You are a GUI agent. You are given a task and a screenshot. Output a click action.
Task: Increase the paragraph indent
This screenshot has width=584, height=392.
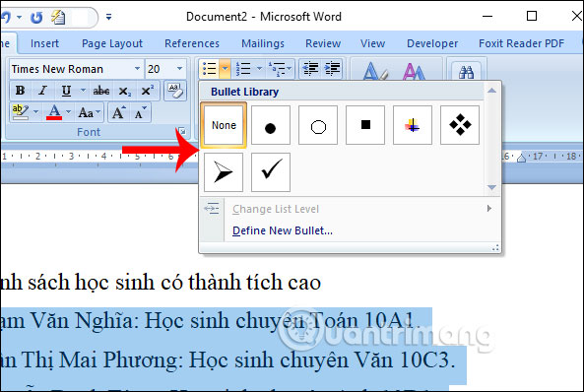pyautogui.click(x=332, y=69)
